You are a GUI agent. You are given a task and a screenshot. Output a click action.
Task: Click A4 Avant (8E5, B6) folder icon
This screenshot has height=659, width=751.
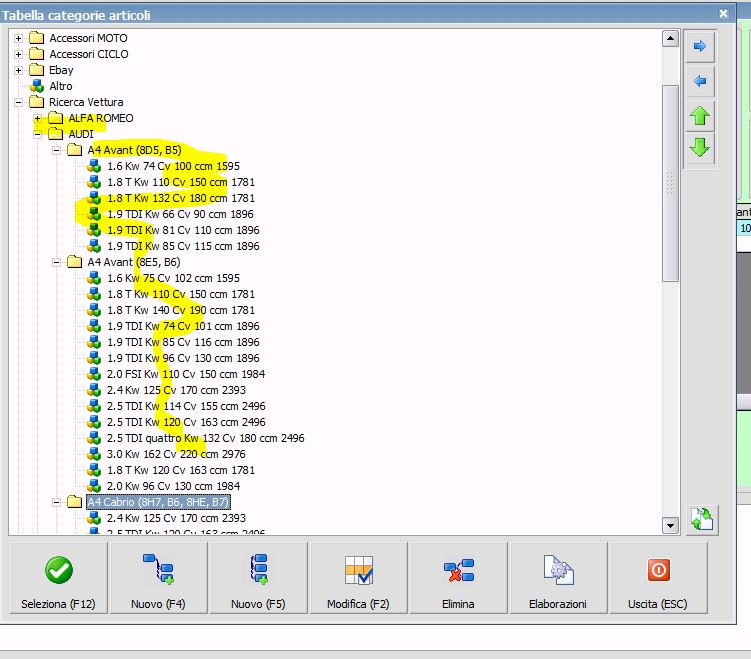[x=75, y=262]
